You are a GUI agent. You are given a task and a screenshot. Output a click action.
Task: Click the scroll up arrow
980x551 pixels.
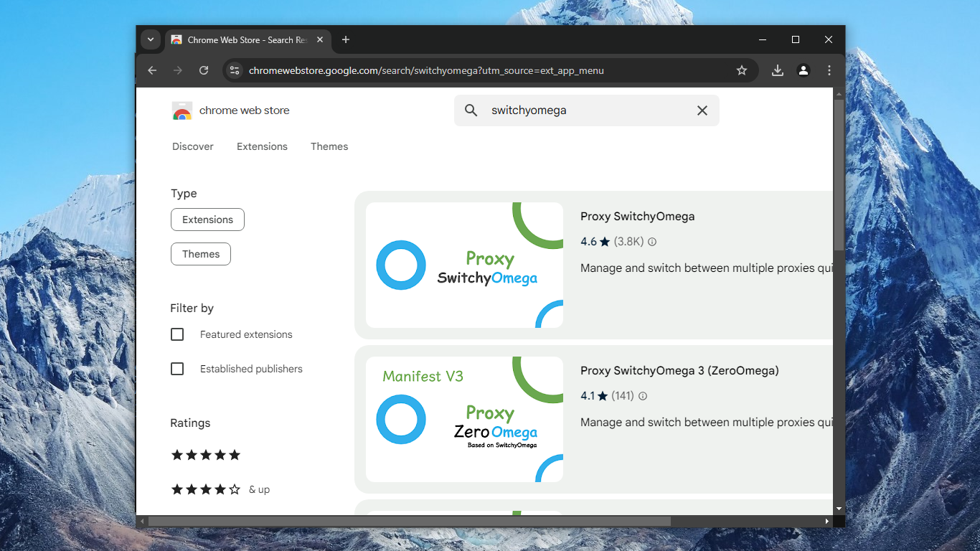click(839, 93)
